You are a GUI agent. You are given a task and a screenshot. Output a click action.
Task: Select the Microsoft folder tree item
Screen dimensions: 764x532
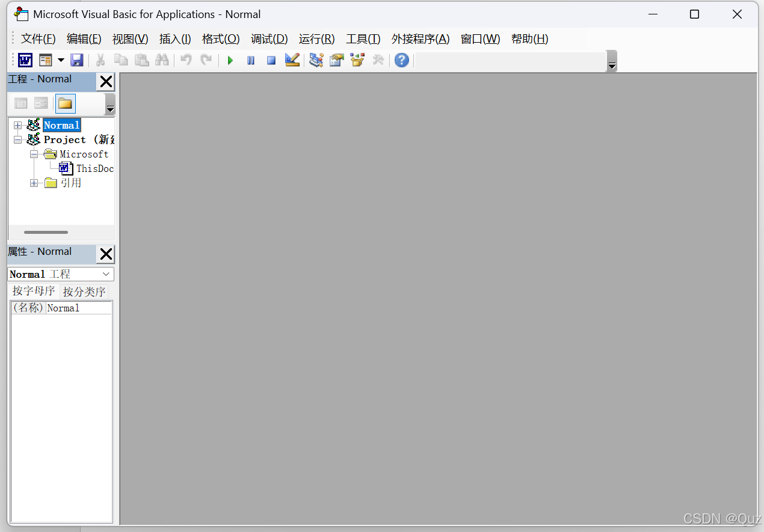coord(84,154)
